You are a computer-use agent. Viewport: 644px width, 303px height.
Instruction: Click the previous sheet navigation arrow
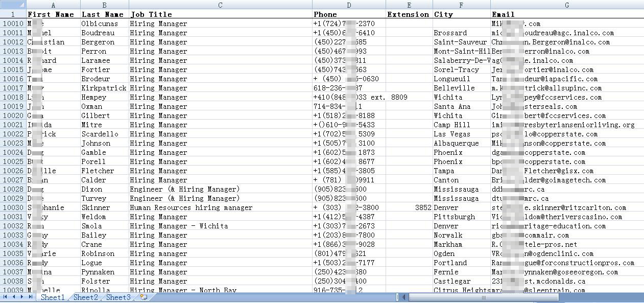(14, 297)
